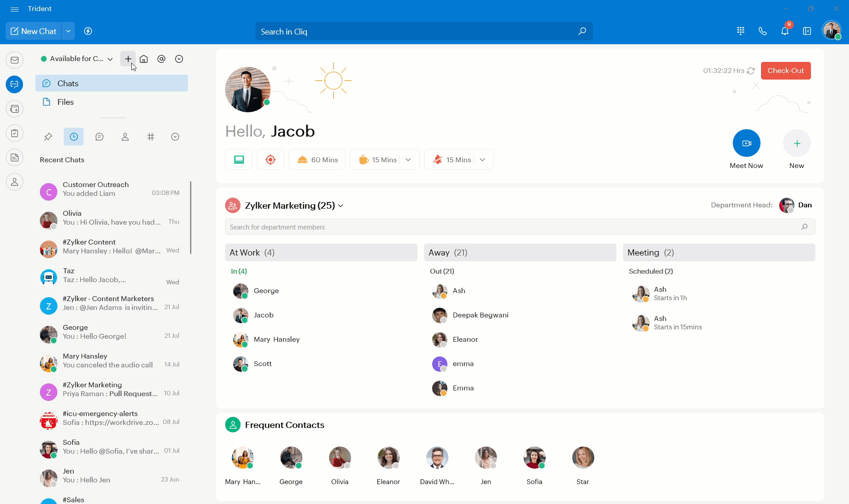Screen dimensions: 849x504
Task: Start a meeting with Meet Now
Action: click(746, 143)
